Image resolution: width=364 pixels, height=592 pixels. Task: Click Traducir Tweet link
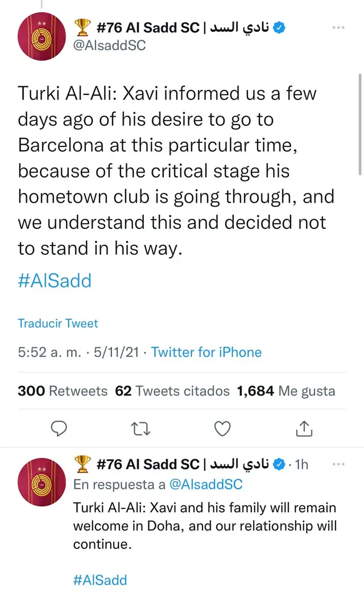[58, 323]
